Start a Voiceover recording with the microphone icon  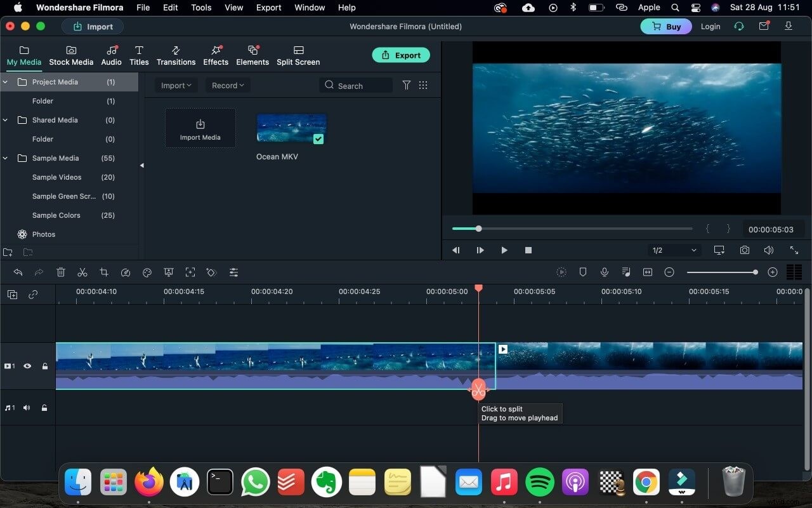[604, 272]
